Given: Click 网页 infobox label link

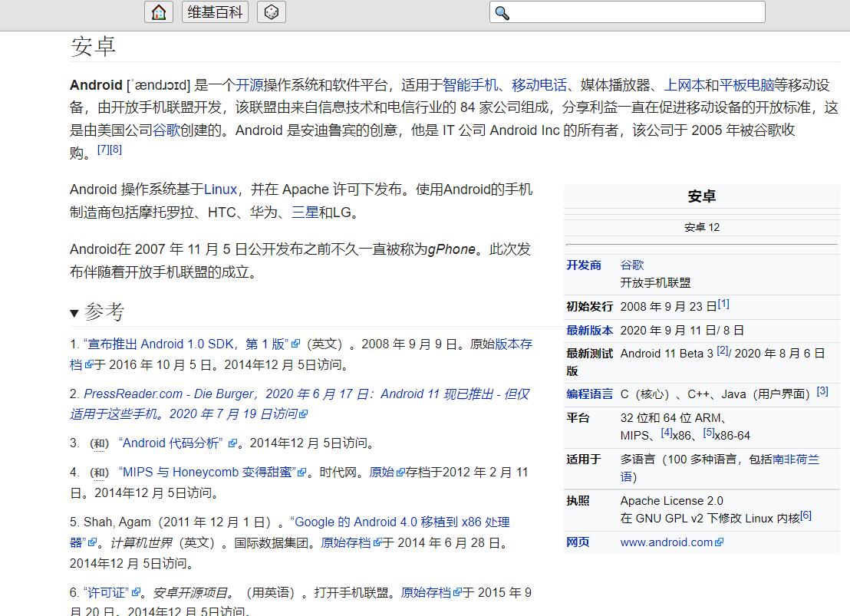Looking at the screenshot, I should (578, 542).
